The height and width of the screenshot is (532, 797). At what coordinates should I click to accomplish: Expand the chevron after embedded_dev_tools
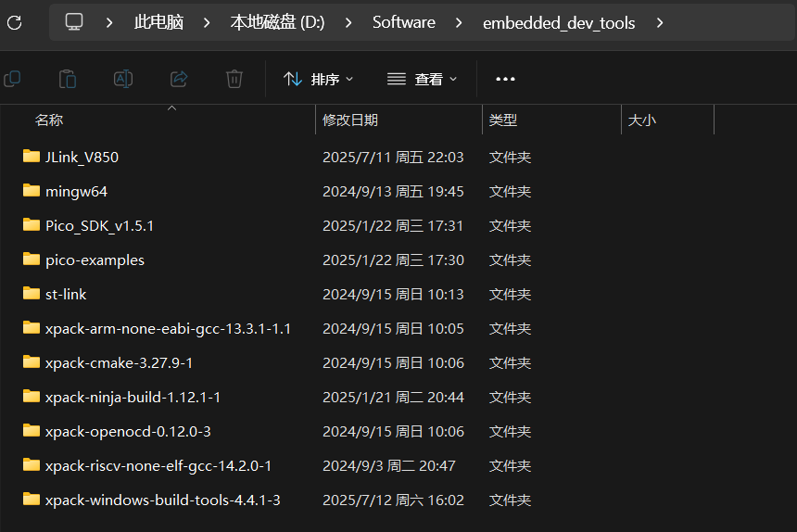point(660,22)
